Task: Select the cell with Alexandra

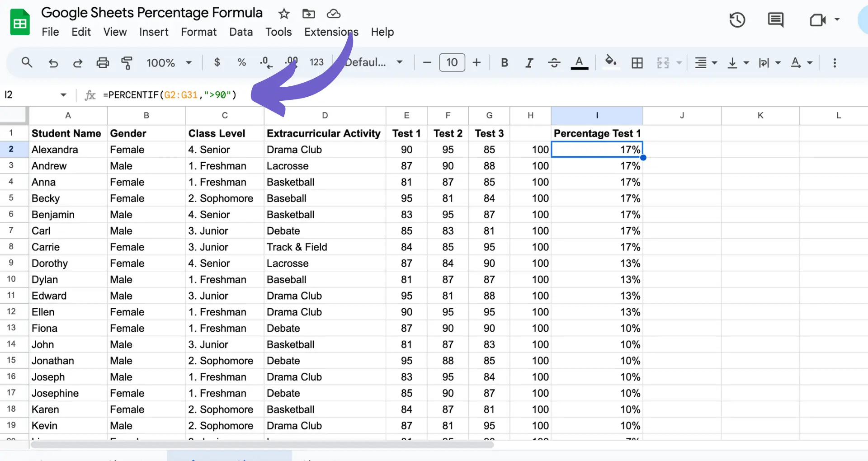Action: pyautogui.click(x=68, y=150)
